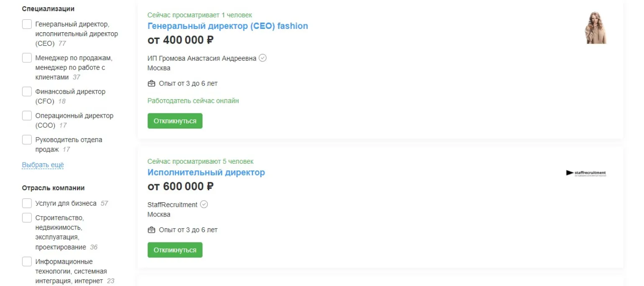Screen dimensions: 644x286
Task: Click verified checkmark icon beside StaffRecruitment
Action: (x=204, y=205)
